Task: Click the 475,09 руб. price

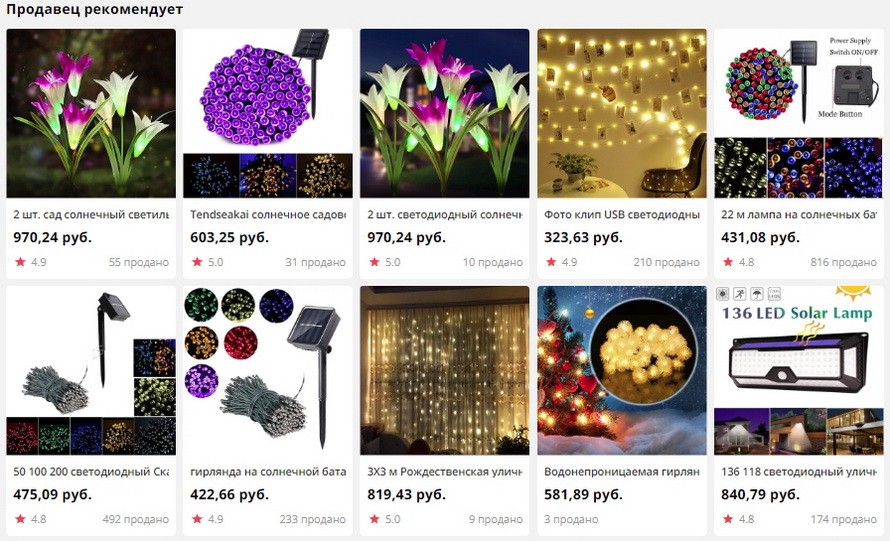Action: click(x=52, y=494)
